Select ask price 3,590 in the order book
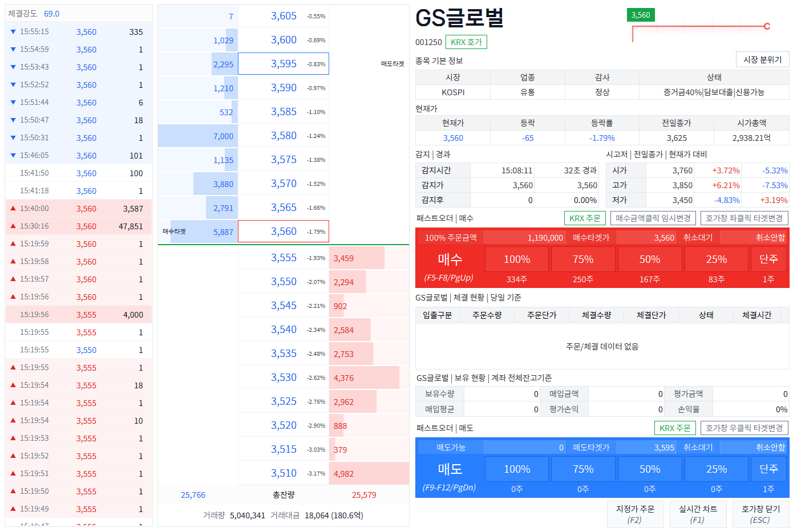Viewport: 793px width, 532px height. point(284,88)
